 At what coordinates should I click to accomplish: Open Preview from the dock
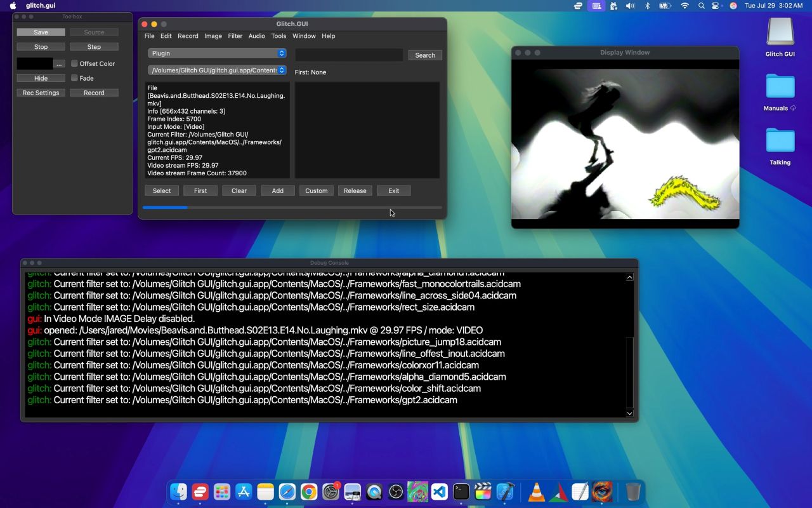tap(352, 491)
